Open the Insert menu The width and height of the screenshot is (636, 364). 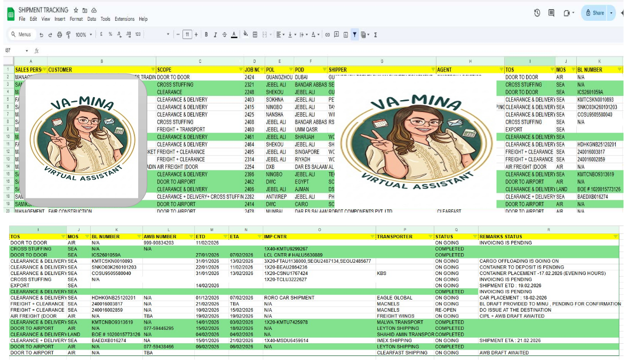pos(60,19)
